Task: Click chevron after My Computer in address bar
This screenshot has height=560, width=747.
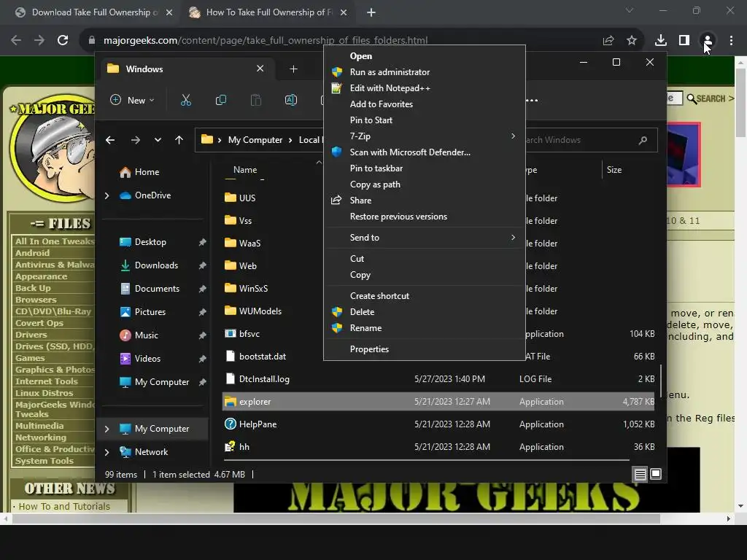Action: pyautogui.click(x=290, y=140)
